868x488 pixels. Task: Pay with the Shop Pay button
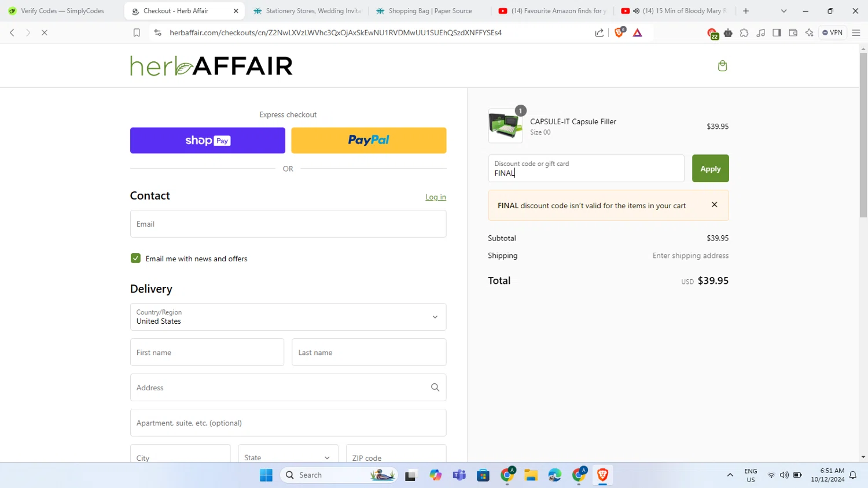pyautogui.click(x=208, y=141)
